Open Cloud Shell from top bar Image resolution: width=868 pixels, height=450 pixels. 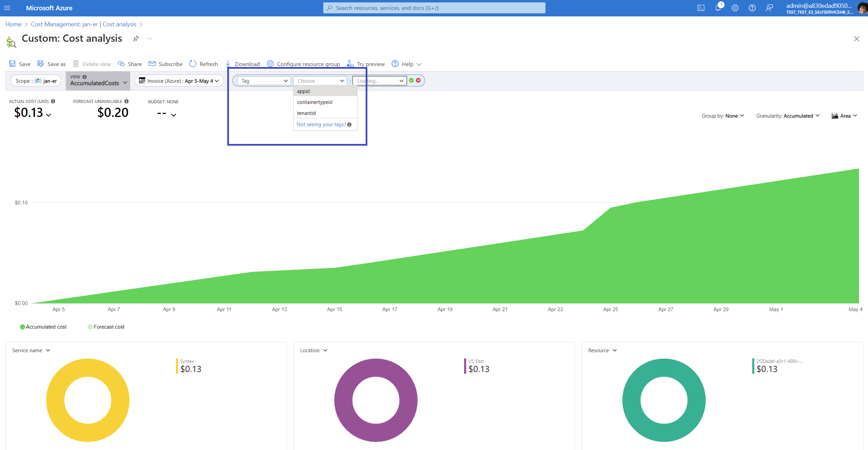(x=701, y=8)
